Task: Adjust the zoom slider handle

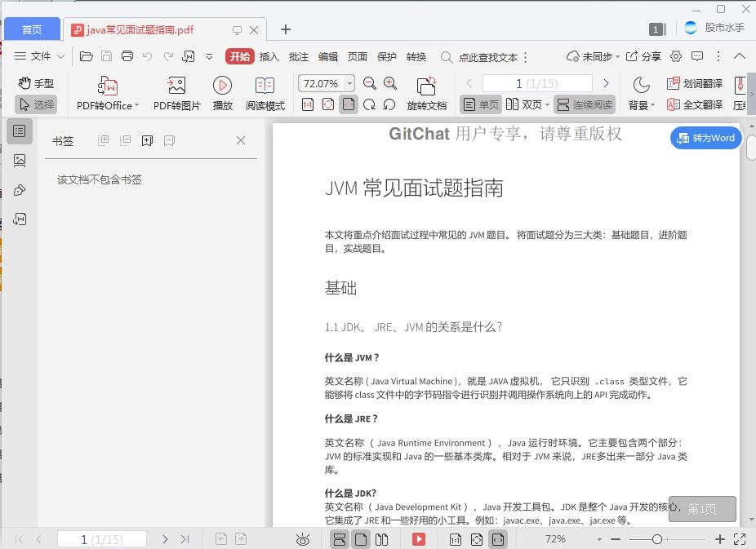Action: point(656,539)
